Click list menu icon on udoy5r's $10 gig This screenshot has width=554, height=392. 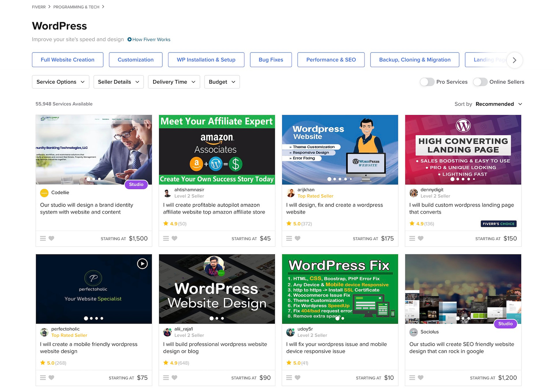[289, 378]
